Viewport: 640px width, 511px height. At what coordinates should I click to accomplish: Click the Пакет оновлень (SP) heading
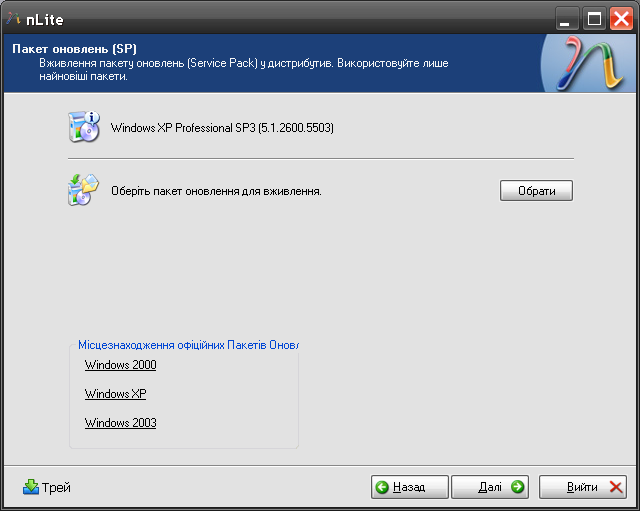(x=74, y=49)
